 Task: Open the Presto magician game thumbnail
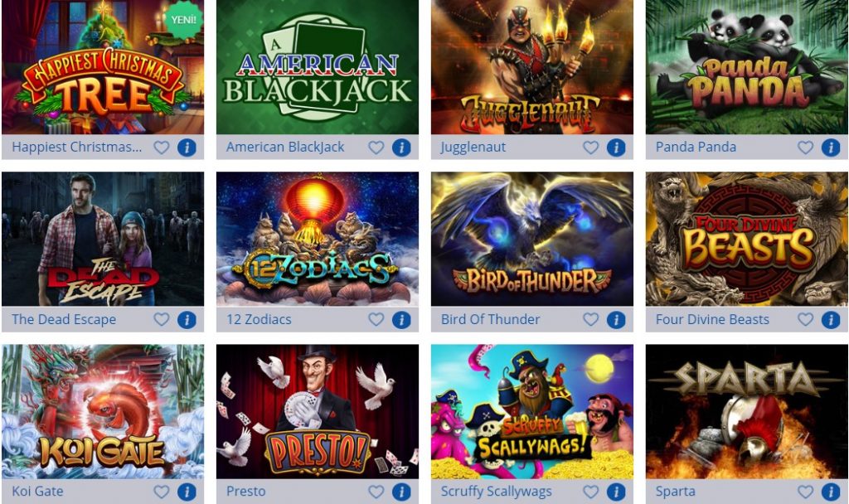point(318,411)
